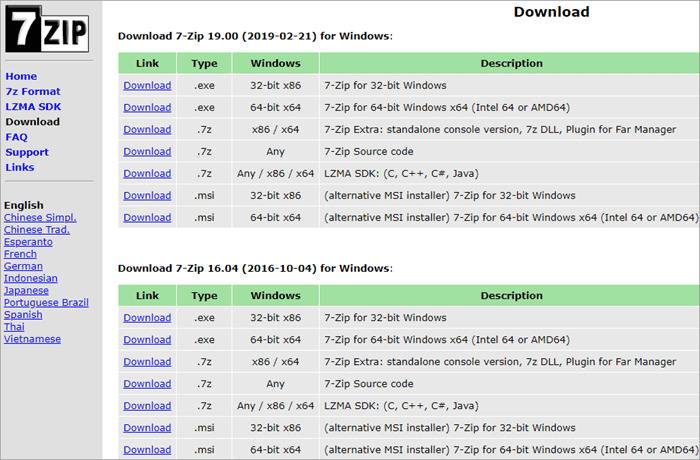Download 7-Zip 19.00 Source code .7z
This screenshot has width=700, height=460.
pyautogui.click(x=147, y=152)
